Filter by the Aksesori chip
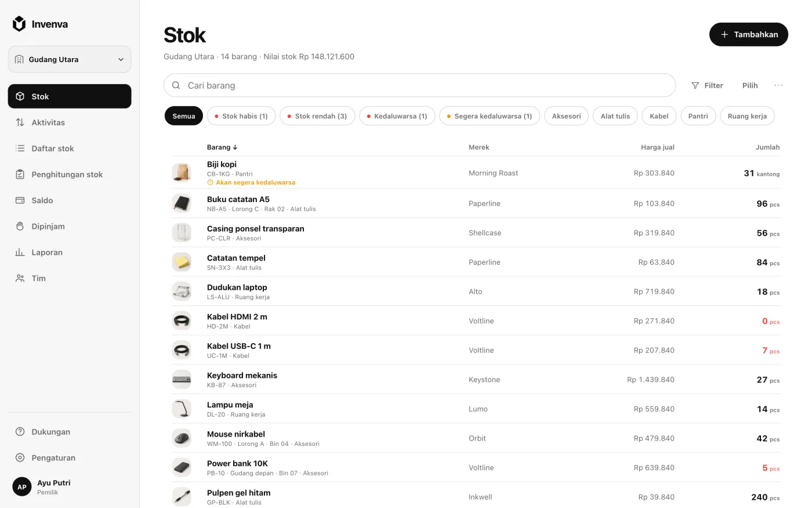Image resolution: width=812 pixels, height=508 pixels. tap(567, 116)
